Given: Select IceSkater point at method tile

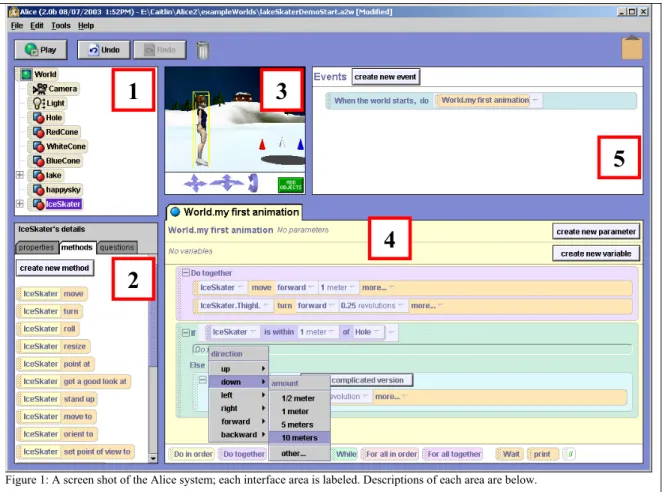Looking at the screenshot, I should pos(56,364).
